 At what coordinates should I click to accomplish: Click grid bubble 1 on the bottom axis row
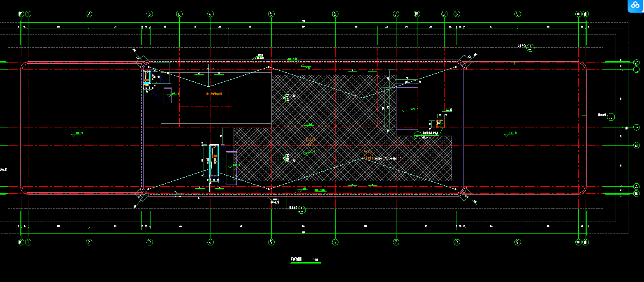(28, 242)
